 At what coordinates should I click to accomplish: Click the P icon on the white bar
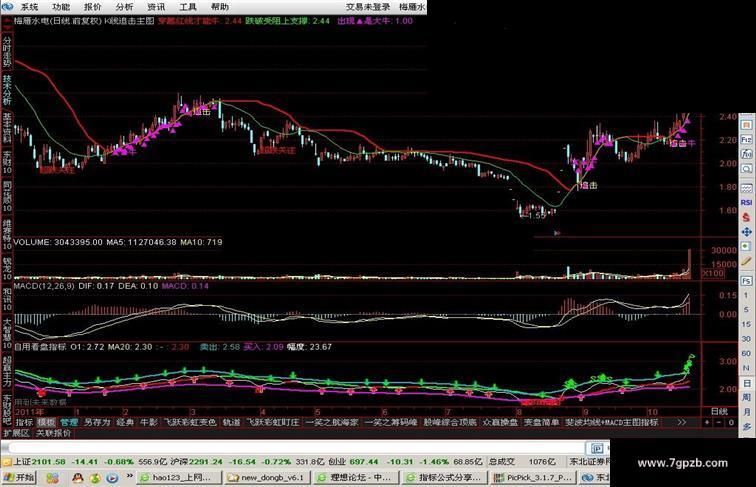coord(597,448)
